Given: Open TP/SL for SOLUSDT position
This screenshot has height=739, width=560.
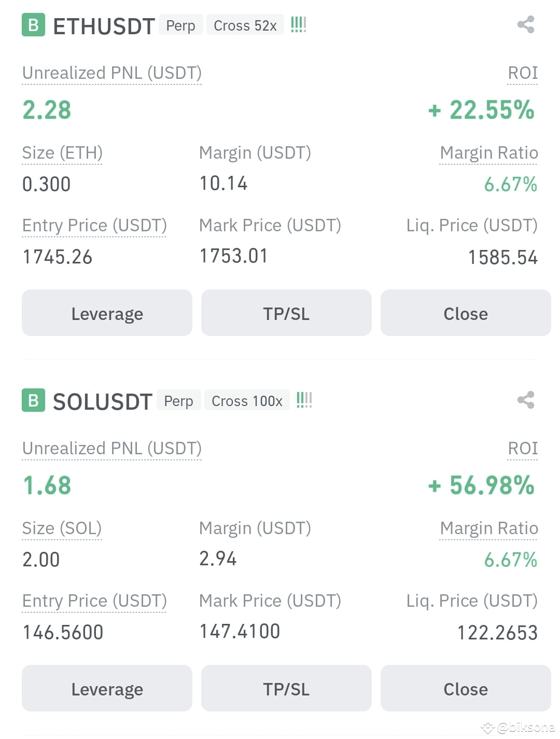Looking at the screenshot, I should tap(286, 688).
